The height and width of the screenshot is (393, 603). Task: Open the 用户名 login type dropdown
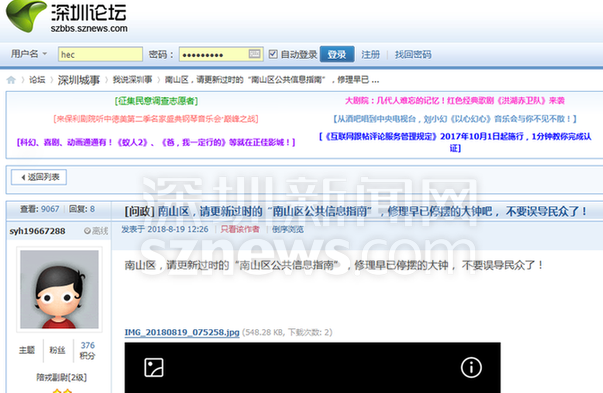tap(29, 54)
